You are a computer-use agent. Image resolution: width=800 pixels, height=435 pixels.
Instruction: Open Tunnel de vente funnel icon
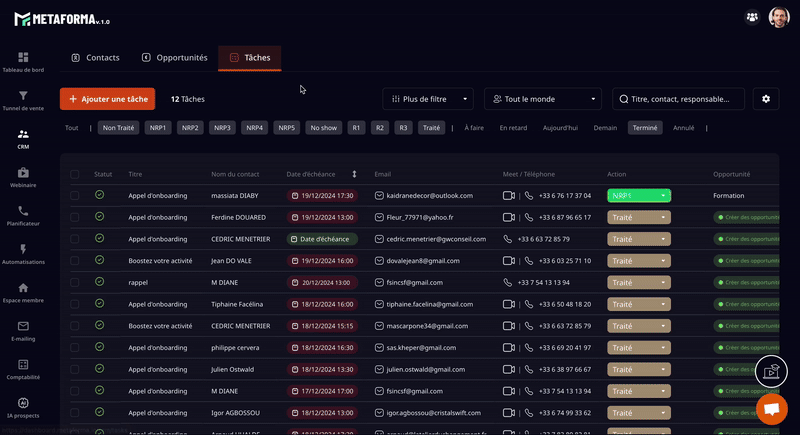[23, 98]
